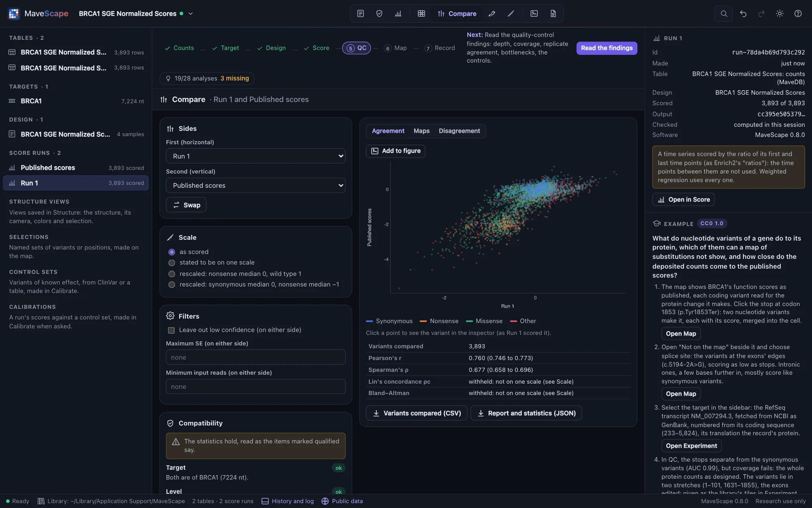This screenshot has height=508, width=812.
Task: Select "stated to be on one scale"
Action: point(172,263)
